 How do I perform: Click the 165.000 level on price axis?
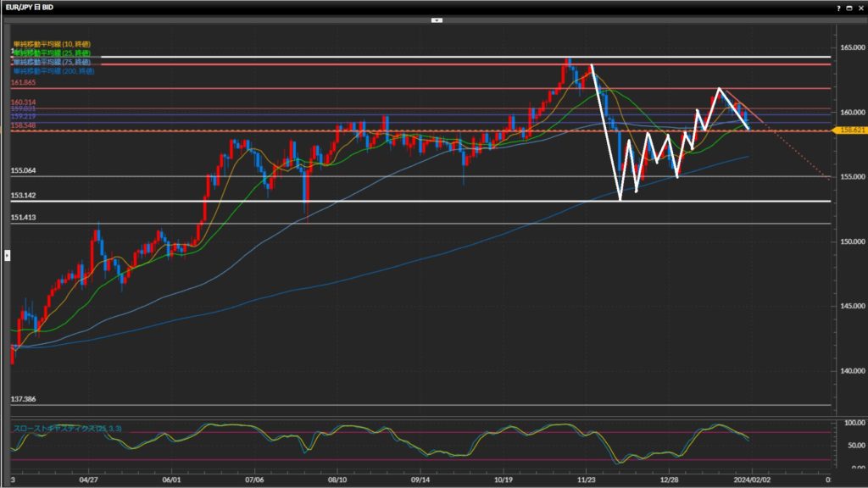click(x=849, y=47)
